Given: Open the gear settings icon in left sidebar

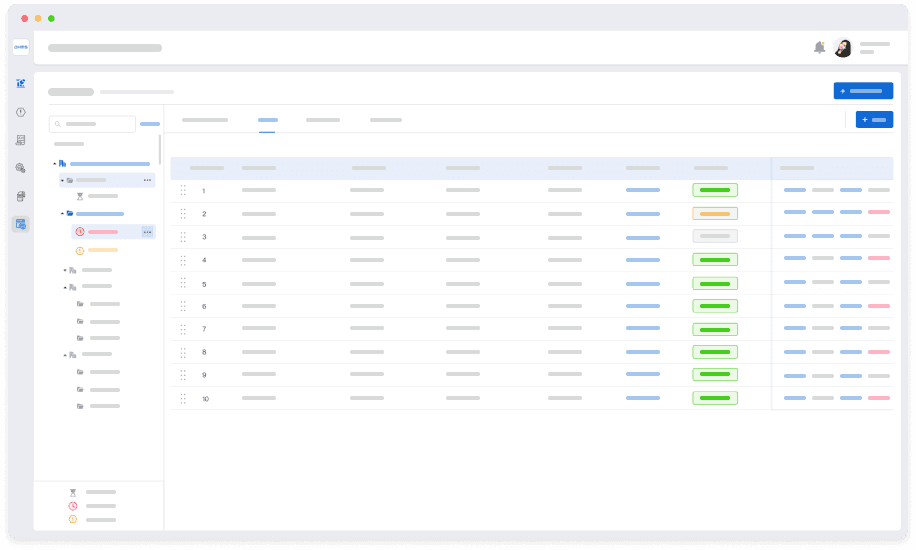Looking at the screenshot, I should (x=21, y=168).
